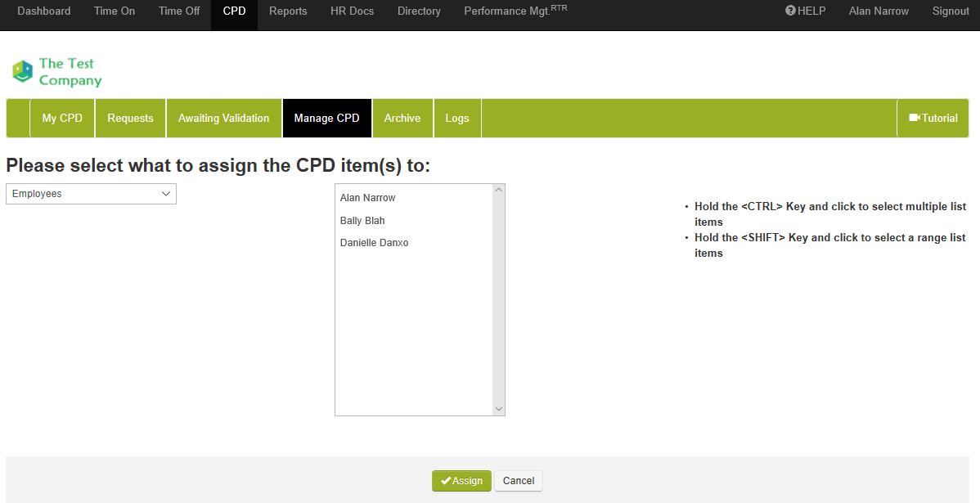Viewport: 980px width, 503px height.
Task: Select Alan Narrow in the list
Action: (368, 198)
